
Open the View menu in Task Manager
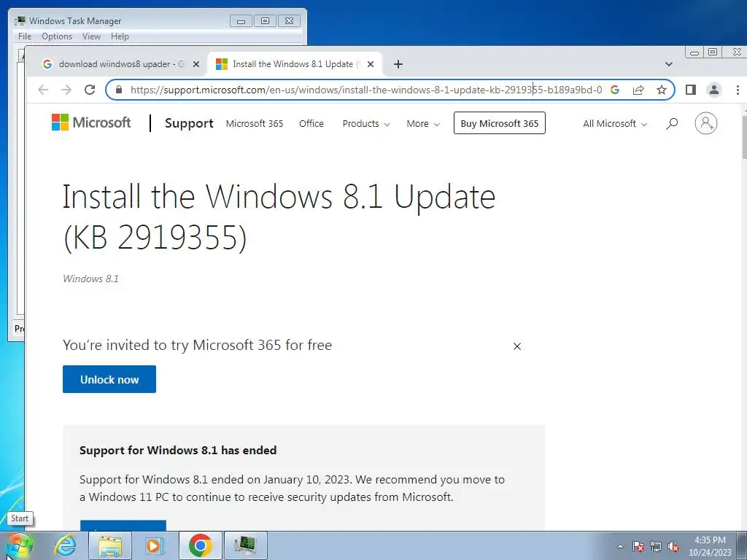pyautogui.click(x=91, y=36)
